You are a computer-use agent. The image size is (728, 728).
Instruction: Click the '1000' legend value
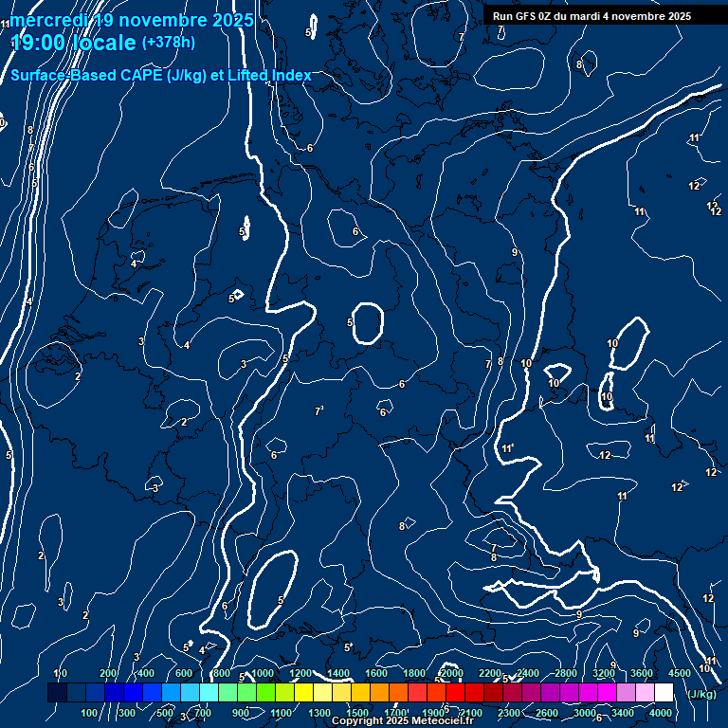263,673
